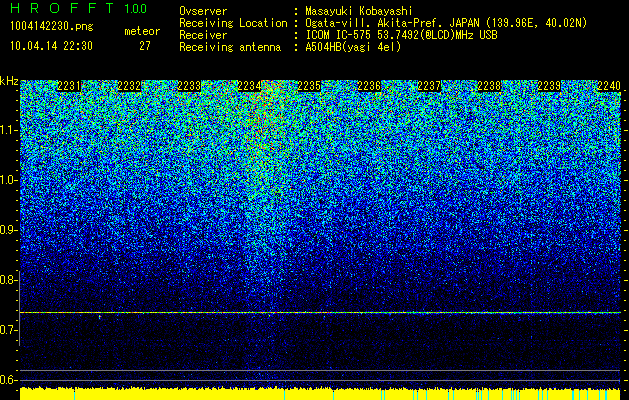Click the 2231 time marker
The width and height of the screenshot is (629, 400).
click(69, 86)
